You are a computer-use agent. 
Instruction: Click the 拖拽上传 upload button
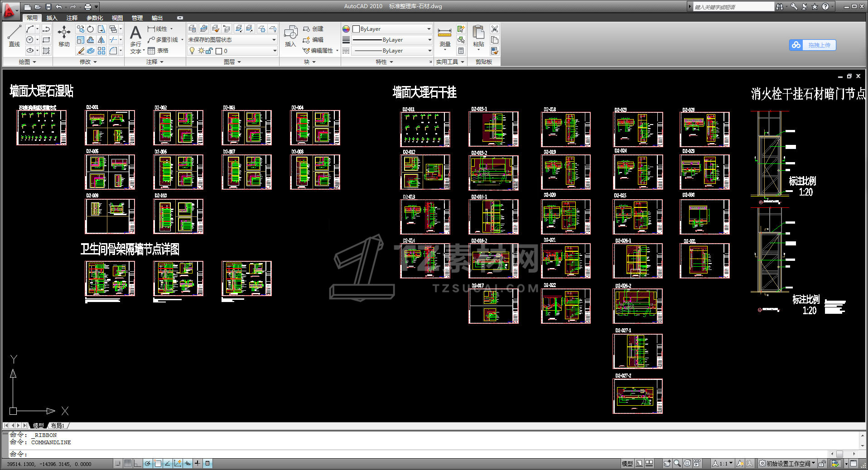tap(812, 45)
